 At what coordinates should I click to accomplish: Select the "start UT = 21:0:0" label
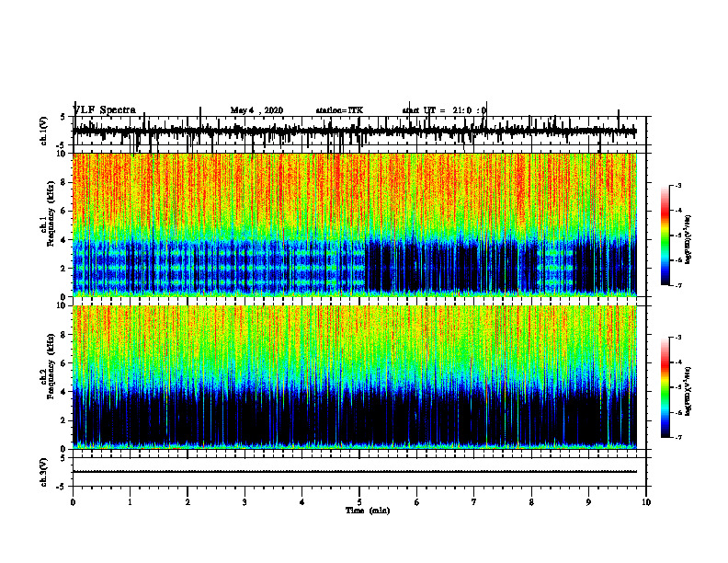444,110
